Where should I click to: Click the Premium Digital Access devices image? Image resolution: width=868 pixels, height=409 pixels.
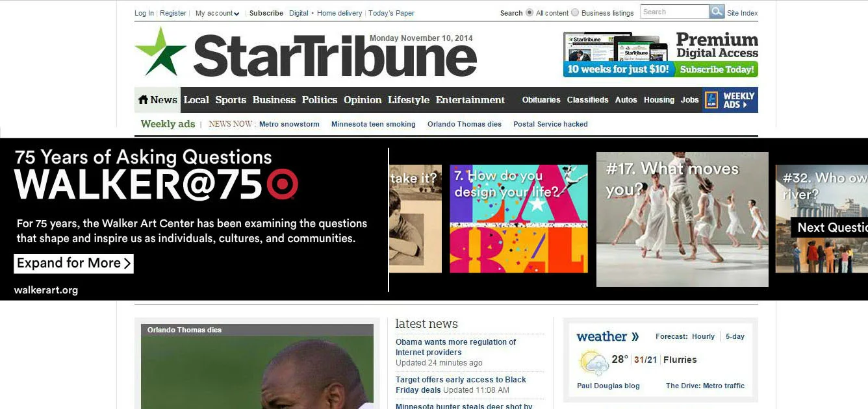(615, 46)
